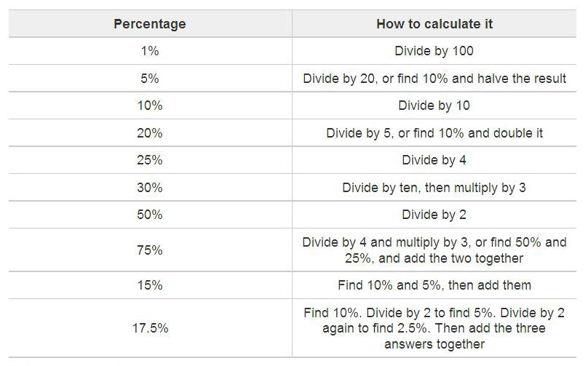Click the Percentage column header
Screen dimensions: 588x366
pyautogui.click(x=150, y=24)
